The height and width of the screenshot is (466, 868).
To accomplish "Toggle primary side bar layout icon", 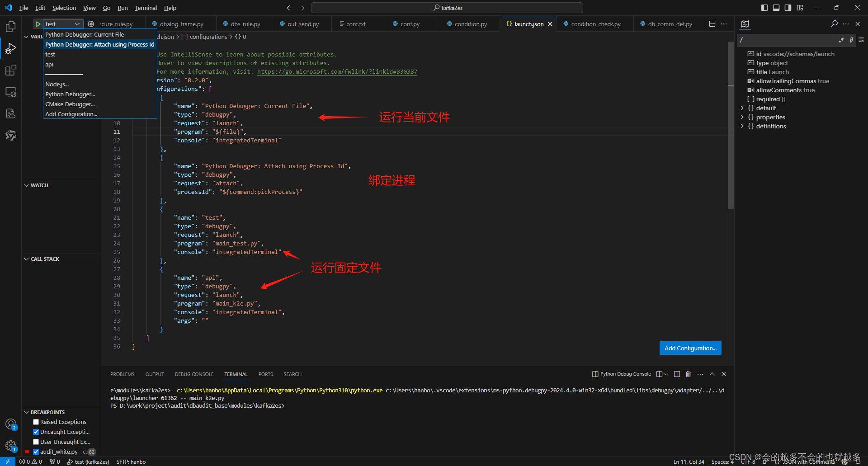I will 764,8.
